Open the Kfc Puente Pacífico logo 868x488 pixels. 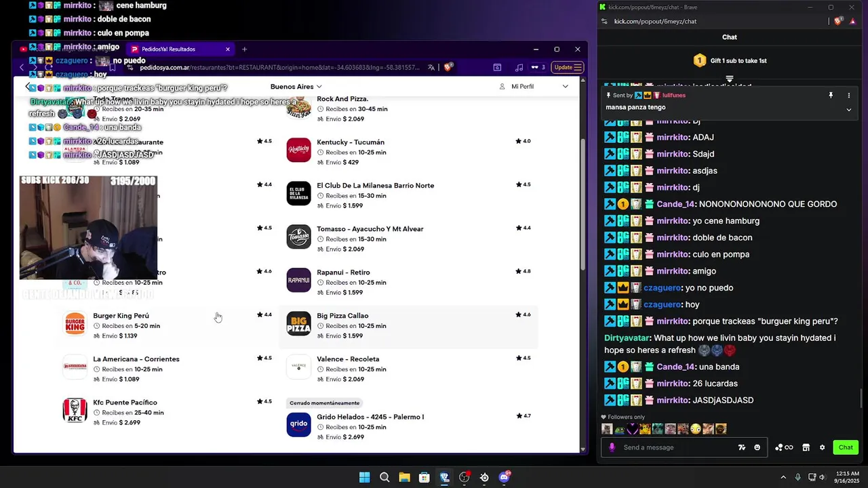click(x=75, y=411)
